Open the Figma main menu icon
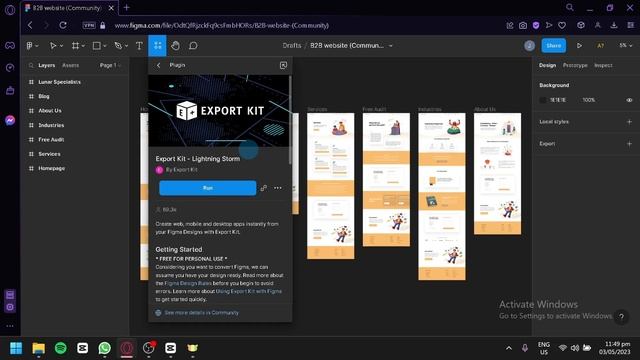 click(x=29, y=46)
